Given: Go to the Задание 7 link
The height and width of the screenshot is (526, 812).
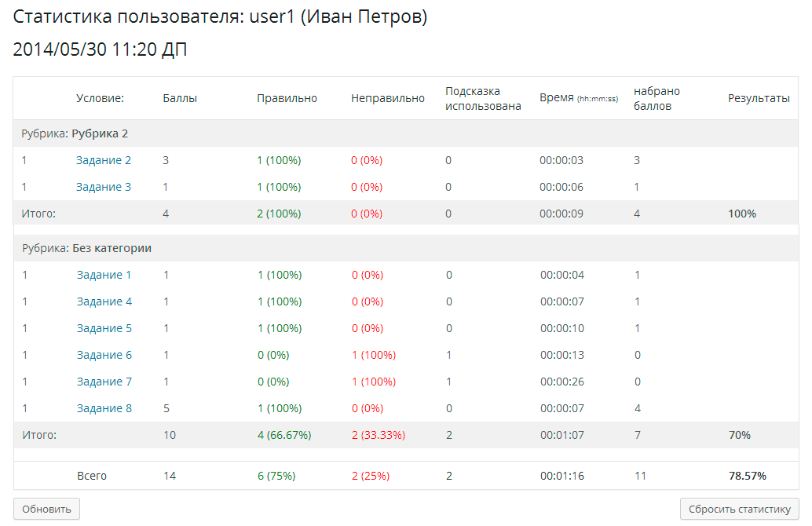Looking at the screenshot, I should 104,382.
